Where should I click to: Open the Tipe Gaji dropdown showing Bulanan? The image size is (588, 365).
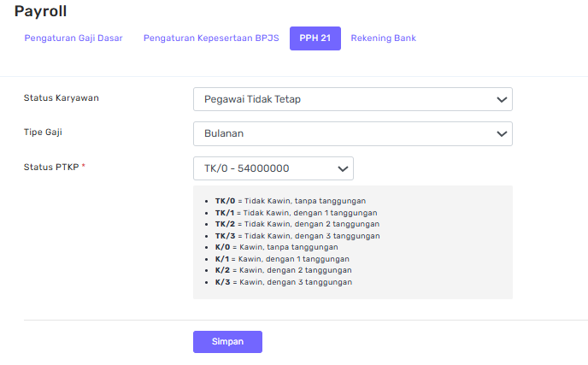click(352, 133)
